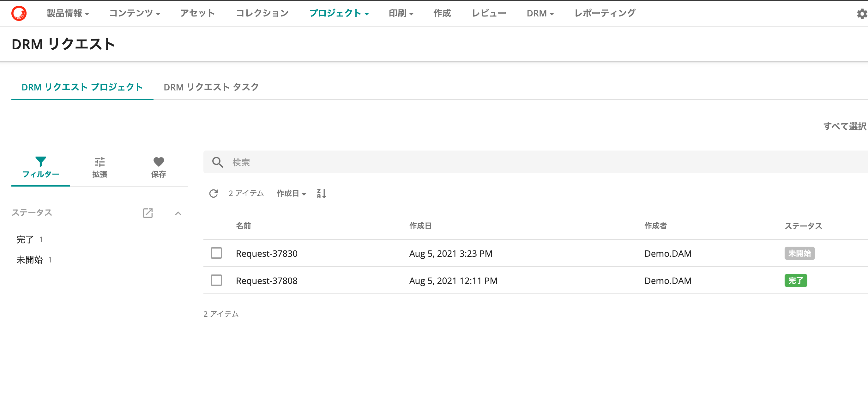The width and height of the screenshot is (868, 394).
Task: Open the 保存 heart panel
Action: [x=158, y=167]
